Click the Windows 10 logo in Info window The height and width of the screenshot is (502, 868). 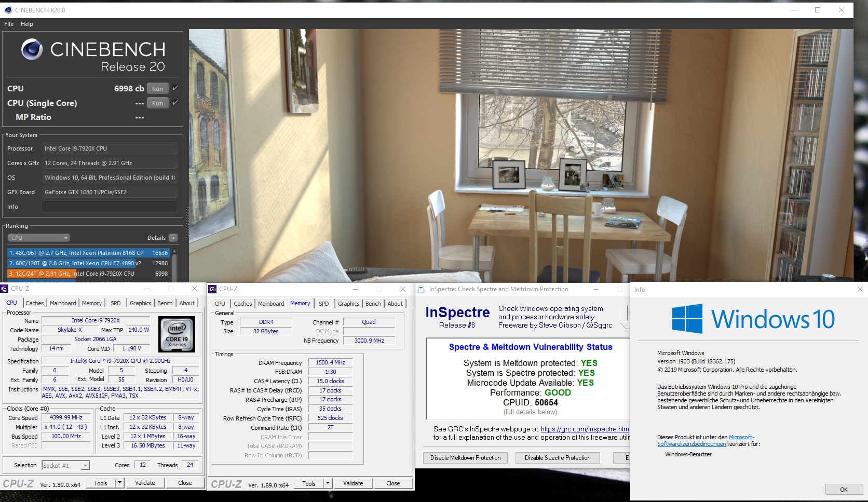753,319
